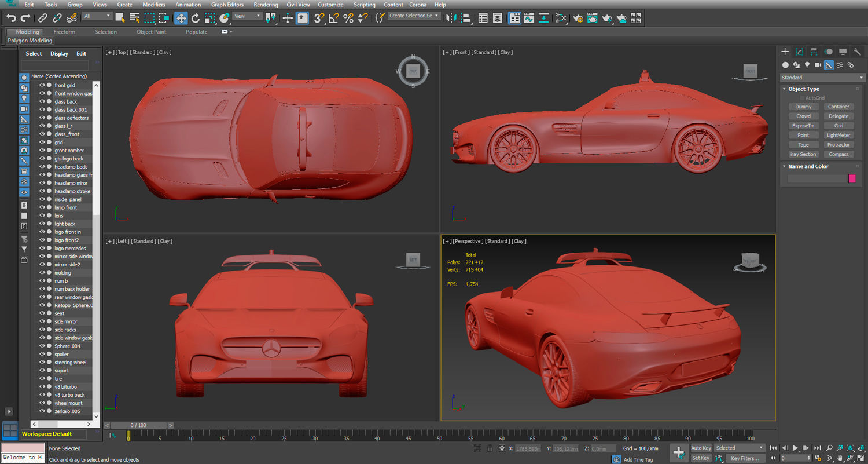Toggle the selection lock icon in status bar

[x=490, y=448]
